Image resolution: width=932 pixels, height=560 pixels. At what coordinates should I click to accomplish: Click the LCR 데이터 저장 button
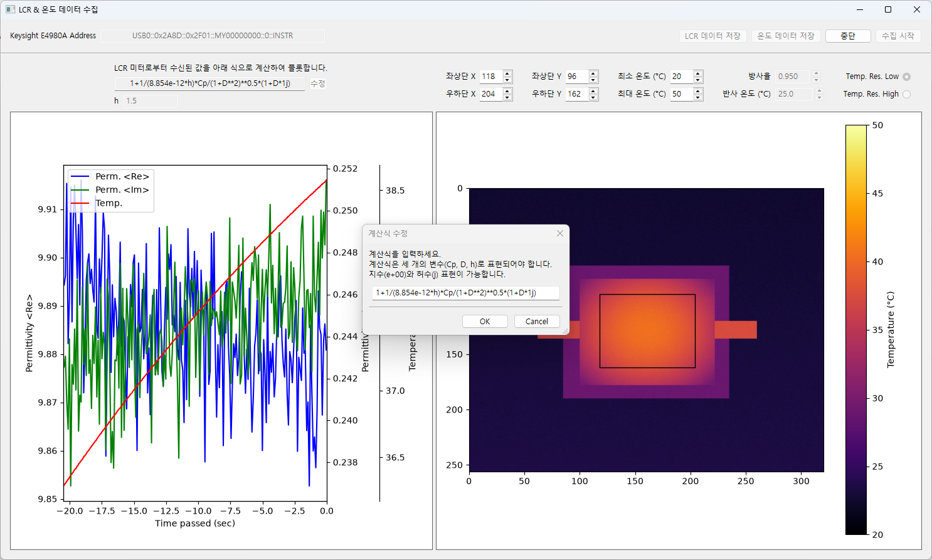click(712, 36)
